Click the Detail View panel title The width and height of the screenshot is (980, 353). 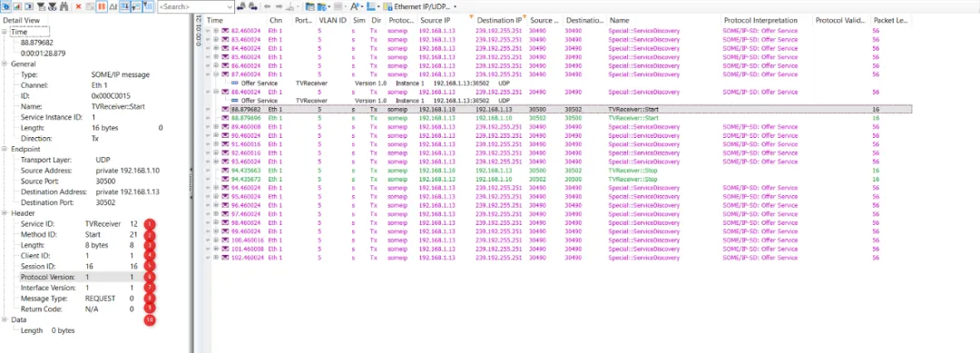click(x=21, y=21)
